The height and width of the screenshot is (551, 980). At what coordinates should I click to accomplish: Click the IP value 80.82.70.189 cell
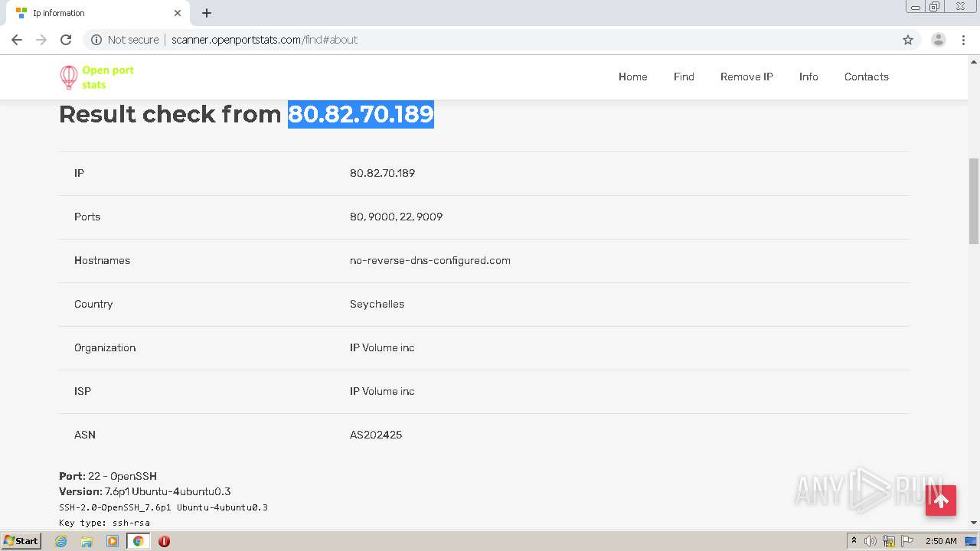pyautogui.click(x=382, y=173)
